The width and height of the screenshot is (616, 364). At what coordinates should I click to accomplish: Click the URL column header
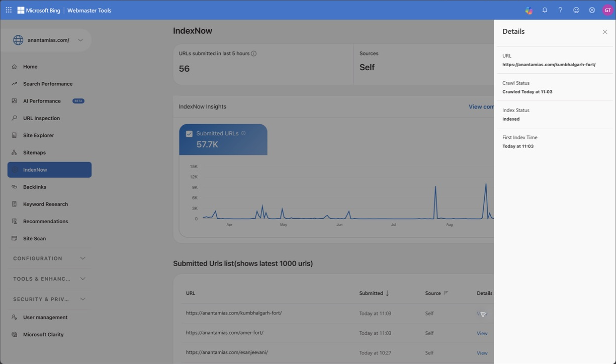tap(191, 293)
